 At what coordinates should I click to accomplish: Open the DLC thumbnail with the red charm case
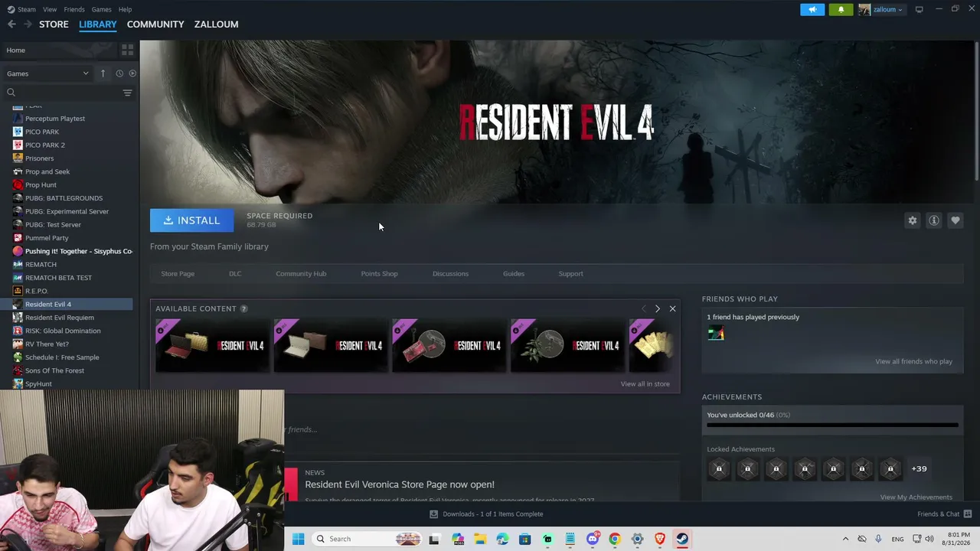[x=449, y=345]
